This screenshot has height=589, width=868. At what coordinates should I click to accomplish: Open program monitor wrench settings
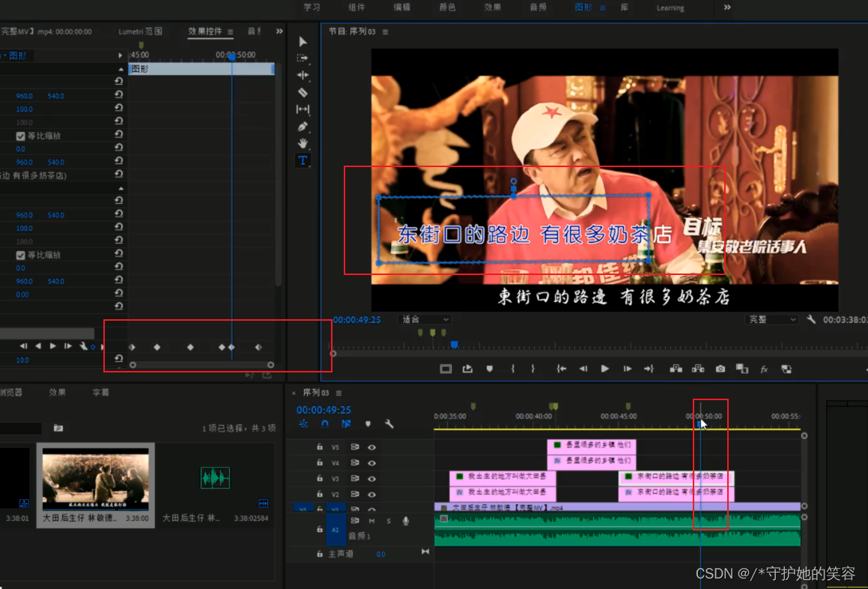point(811,319)
